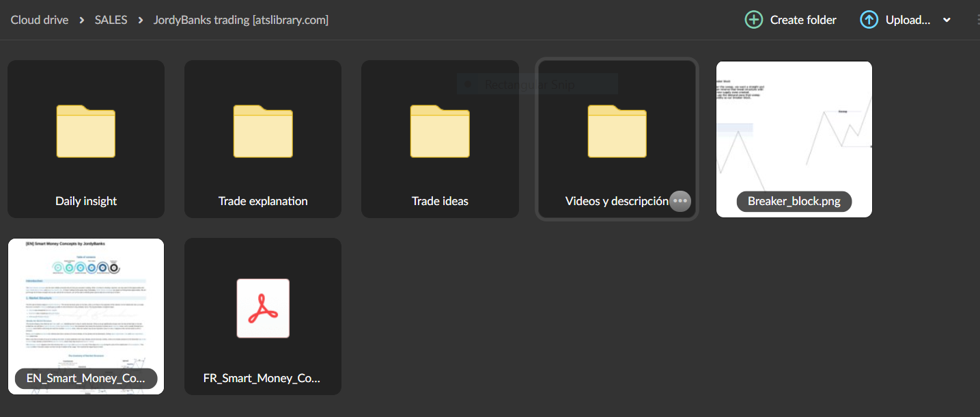Open the JordyBanks trading breadcrumb link
Viewport: 980px width, 417px height.
tap(241, 20)
